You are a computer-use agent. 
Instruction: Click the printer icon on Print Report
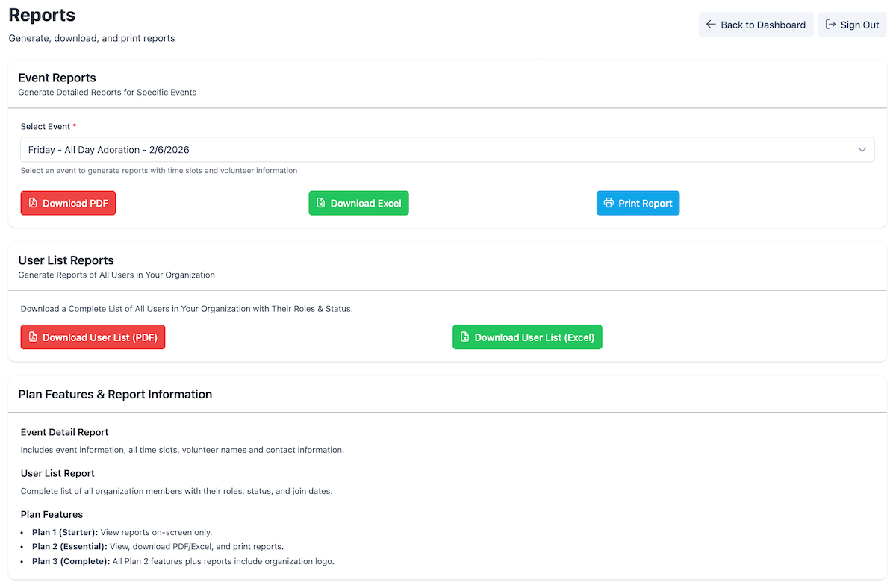609,203
